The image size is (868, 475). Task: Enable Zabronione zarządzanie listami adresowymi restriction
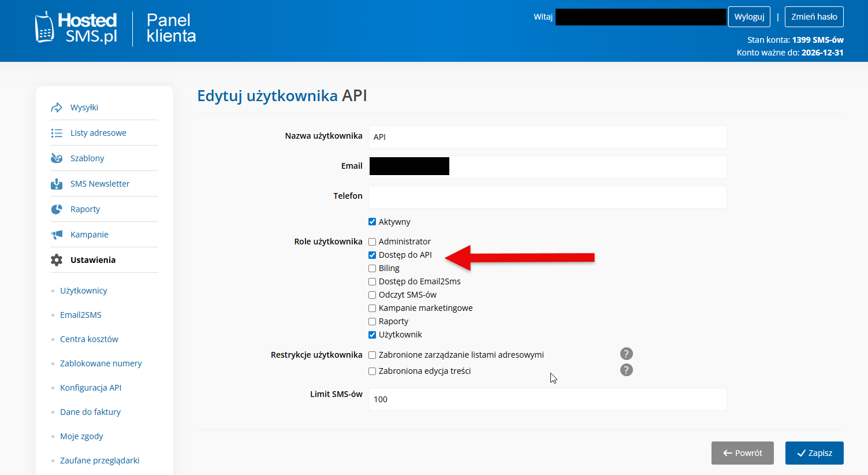click(372, 355)
